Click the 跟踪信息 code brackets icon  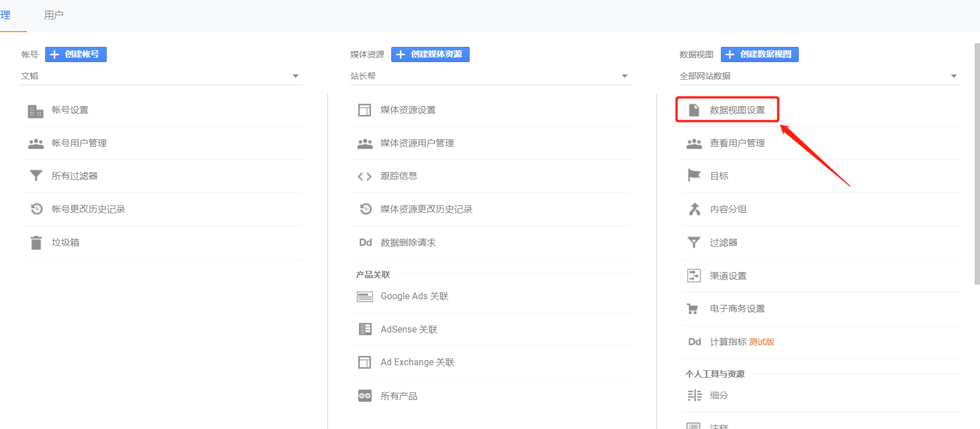[x=365, y=177]
